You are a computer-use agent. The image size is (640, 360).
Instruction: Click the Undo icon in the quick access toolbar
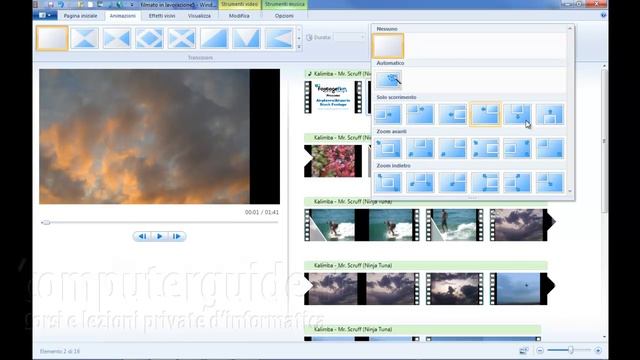[x=61, y=5]
